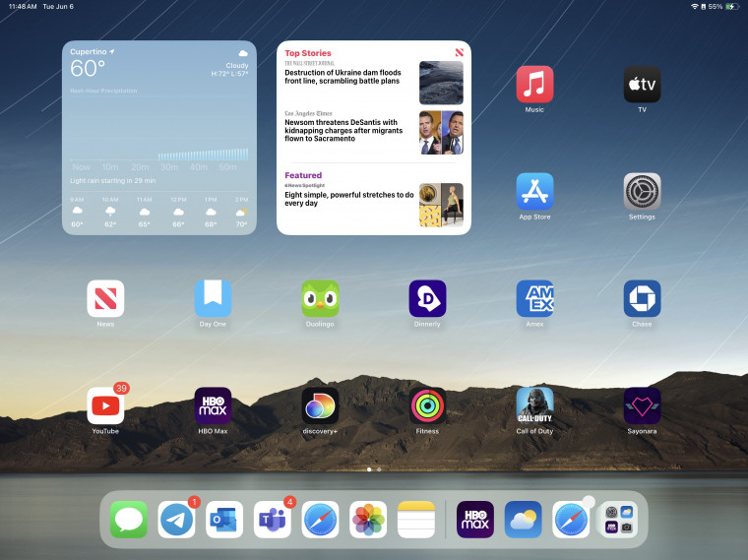748x560 pixels.
Task: Open the Ukraine dam story thumbnail
Action: (x=441, y=83)
